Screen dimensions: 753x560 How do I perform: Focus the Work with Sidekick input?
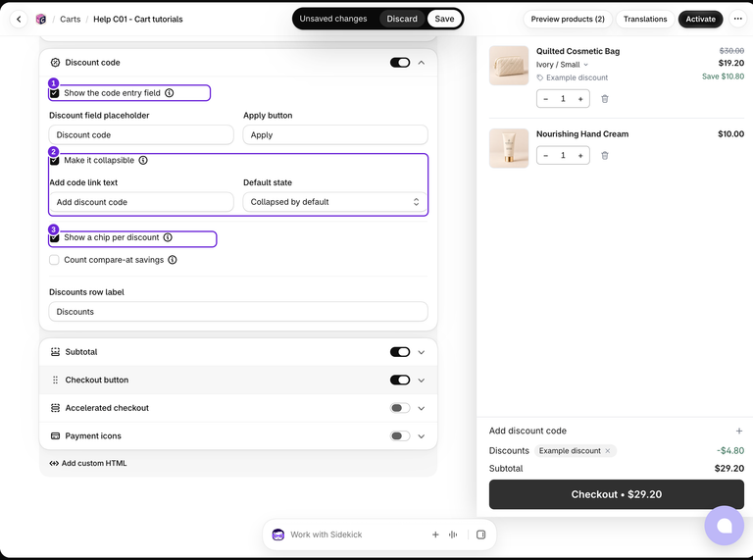tap(355, 535)
